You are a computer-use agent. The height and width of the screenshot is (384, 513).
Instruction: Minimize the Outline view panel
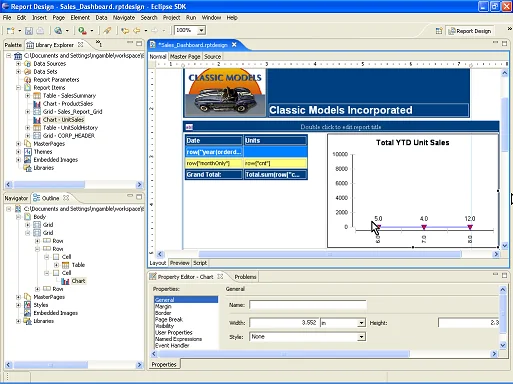130,197
